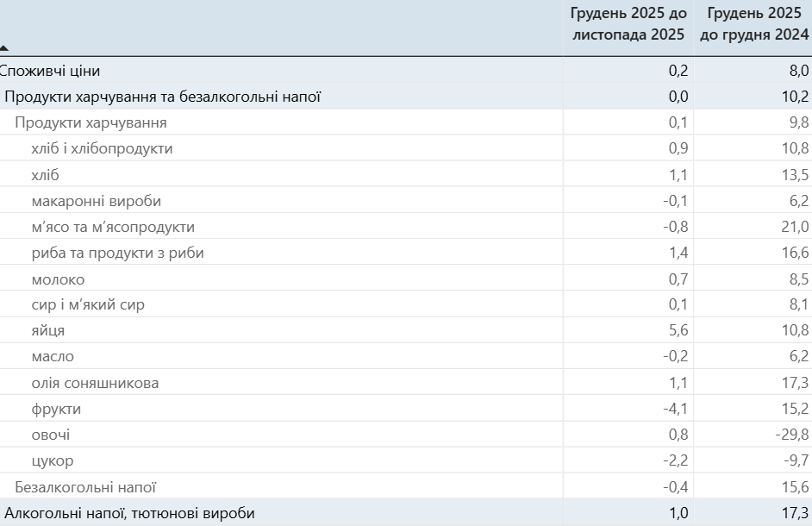Screen dimensions: 812x526
Task: Expand the 'Продукти харчування' subcategory row
Action: (x=91, y=122)
